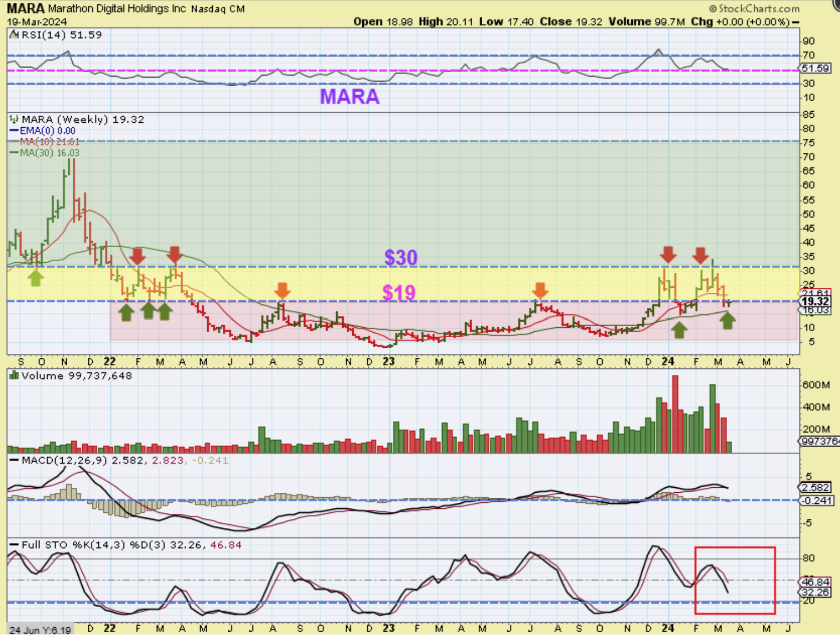Select the MARA (Weekly) 19.32 legend label

tap(83, 119)
